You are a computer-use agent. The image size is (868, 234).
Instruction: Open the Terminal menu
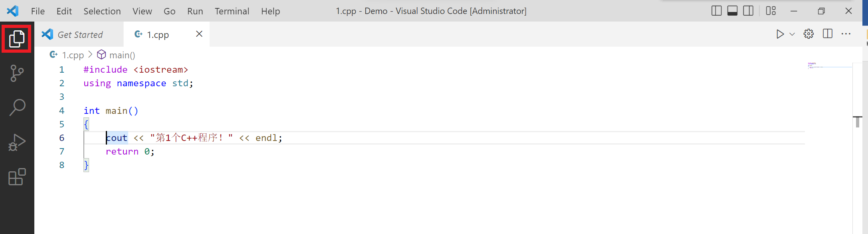coord(232,11)
